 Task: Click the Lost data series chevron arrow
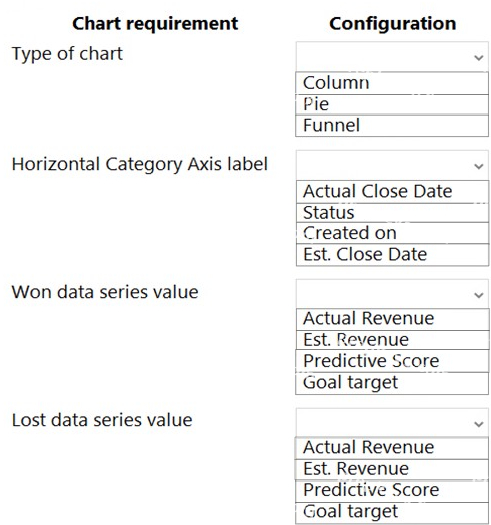point(479,424)
